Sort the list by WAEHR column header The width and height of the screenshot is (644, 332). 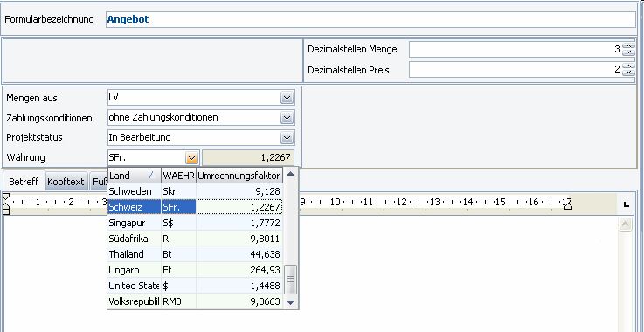click(x=178, y=176)
